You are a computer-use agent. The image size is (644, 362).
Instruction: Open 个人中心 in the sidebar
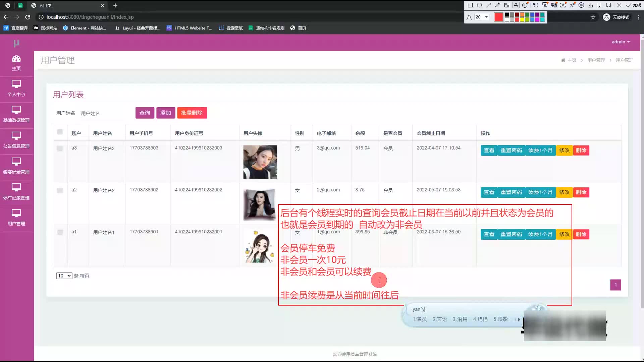point(16,89)
